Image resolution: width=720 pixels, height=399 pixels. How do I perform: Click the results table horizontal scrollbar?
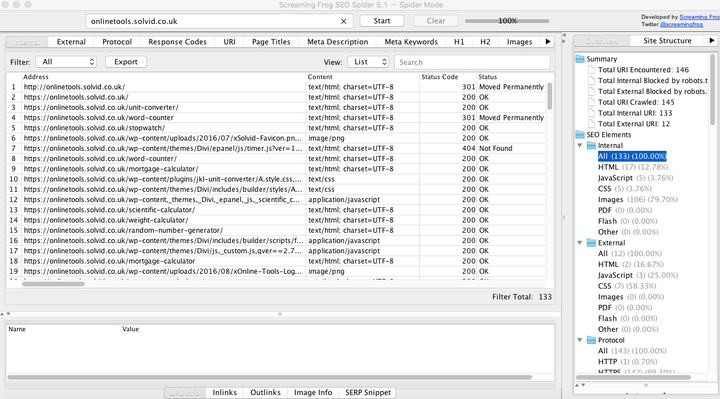(x=53, y=284)
